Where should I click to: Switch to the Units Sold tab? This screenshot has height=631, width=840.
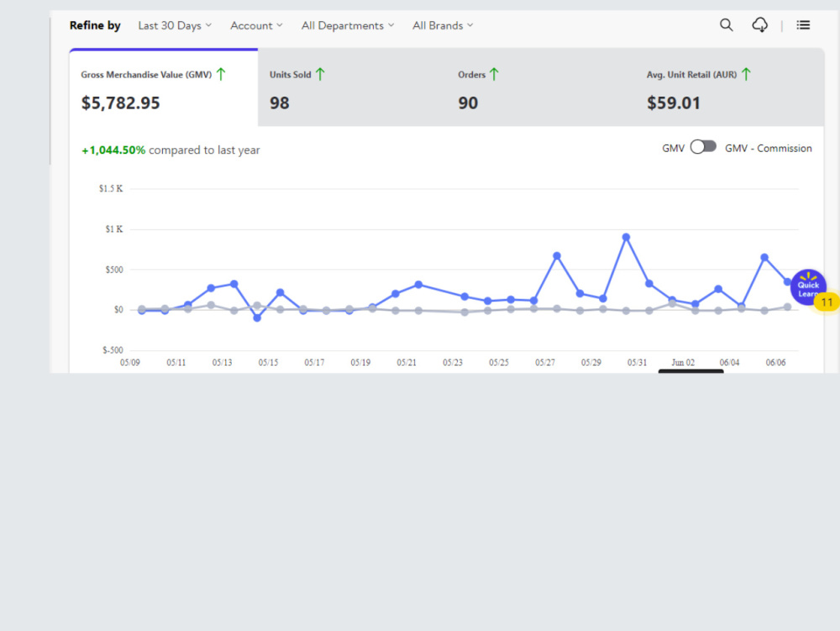(352, 88)
